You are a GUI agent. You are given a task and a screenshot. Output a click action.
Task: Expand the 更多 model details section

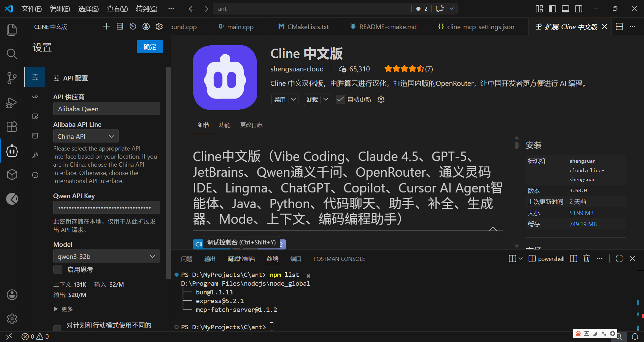63,309
